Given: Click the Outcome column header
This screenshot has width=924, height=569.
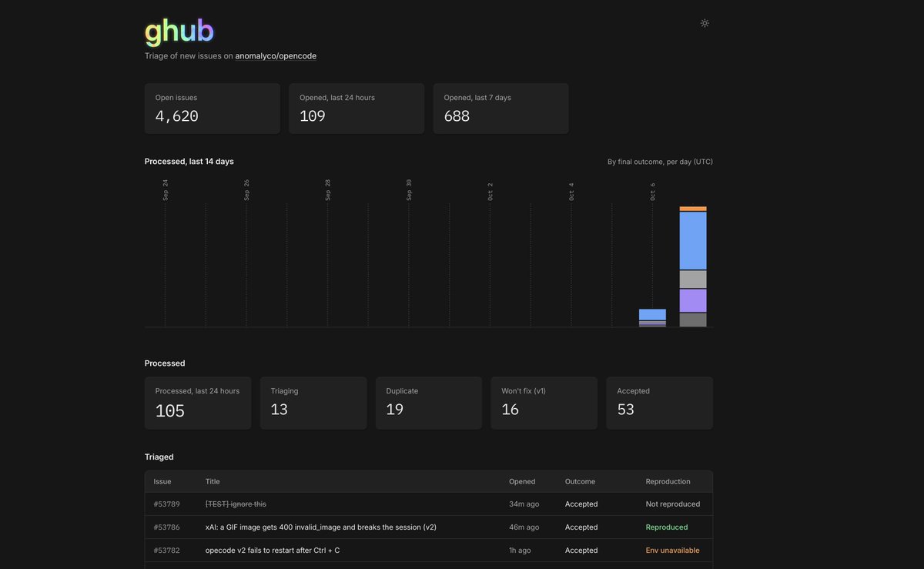Looking at the screenshot, I should 581,482.
